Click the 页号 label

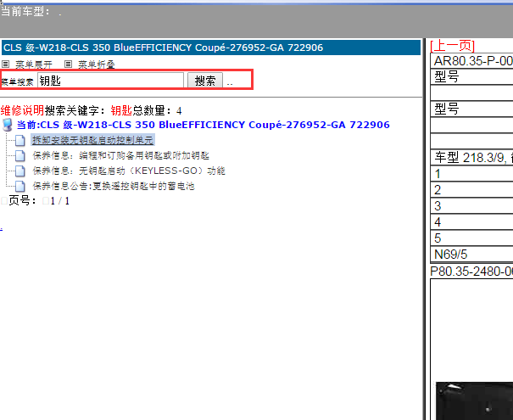point(22,201)
